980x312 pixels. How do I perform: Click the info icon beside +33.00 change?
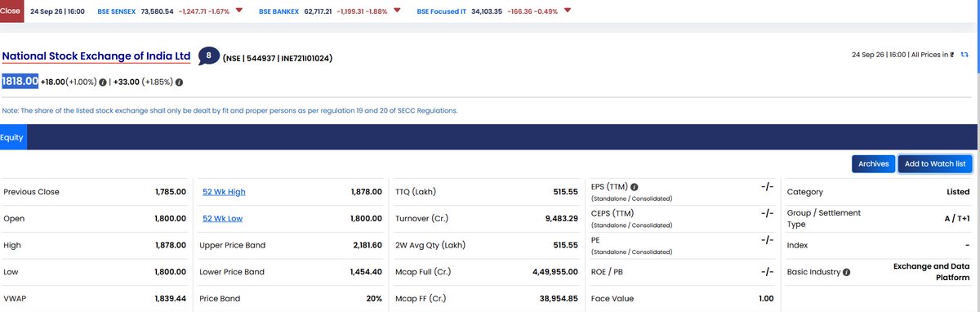coord(179,82)
